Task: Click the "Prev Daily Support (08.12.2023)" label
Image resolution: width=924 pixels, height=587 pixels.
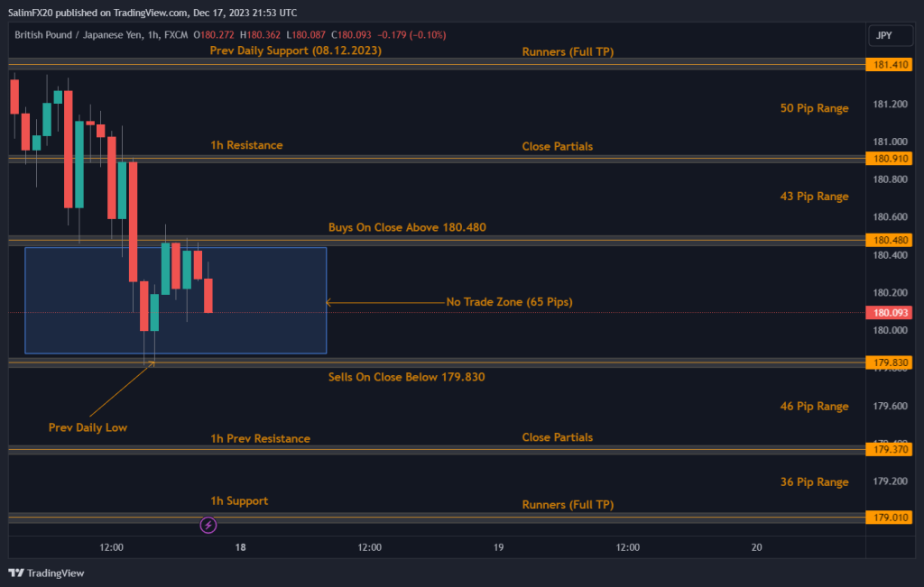Action: coord(295,51)
